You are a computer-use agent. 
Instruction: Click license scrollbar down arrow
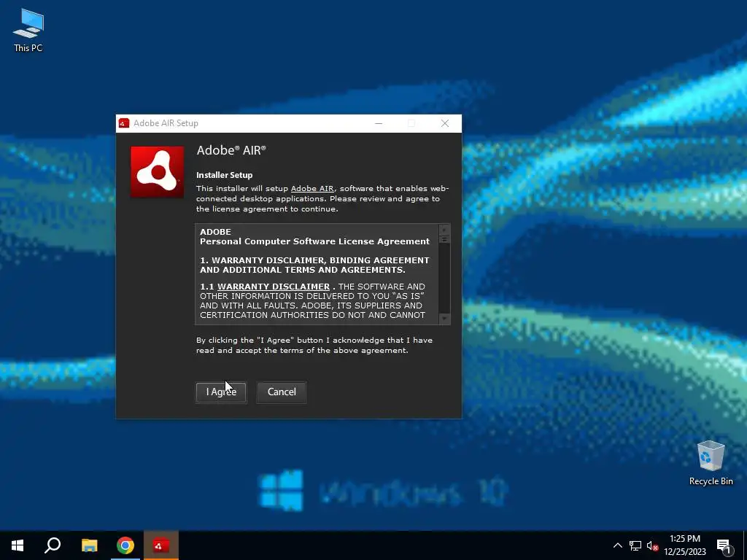444,318
